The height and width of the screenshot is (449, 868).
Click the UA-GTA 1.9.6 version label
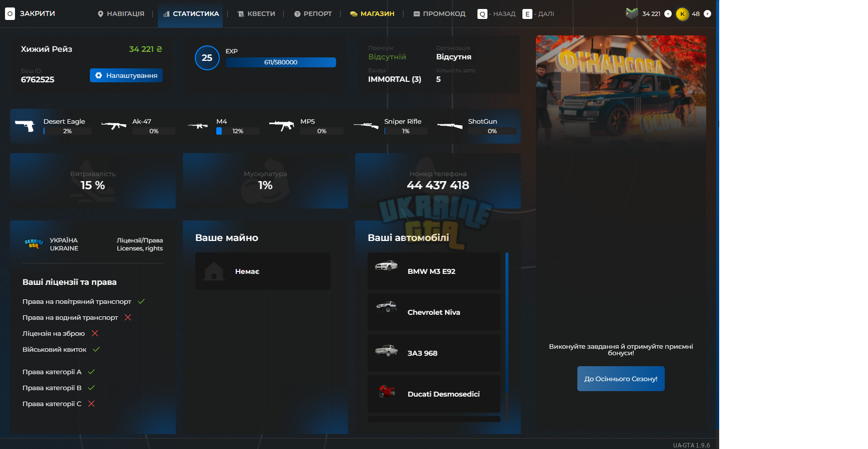click(691, 445)
